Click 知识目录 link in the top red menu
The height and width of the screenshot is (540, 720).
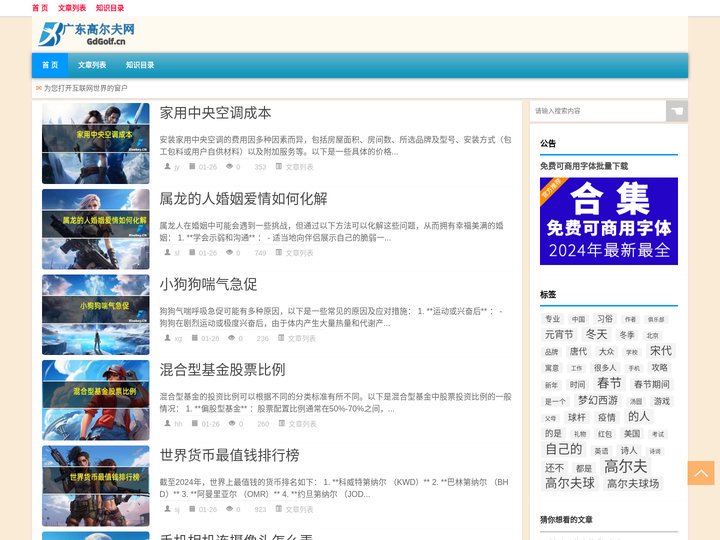110,8
